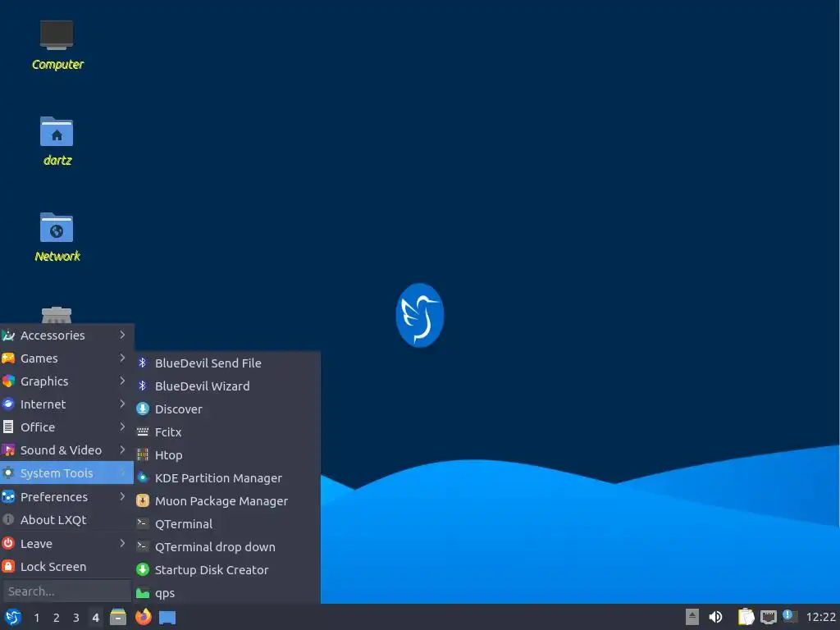Switch to workspace 3
Viewport: 840px width, 630px height.
click(76, 618)
